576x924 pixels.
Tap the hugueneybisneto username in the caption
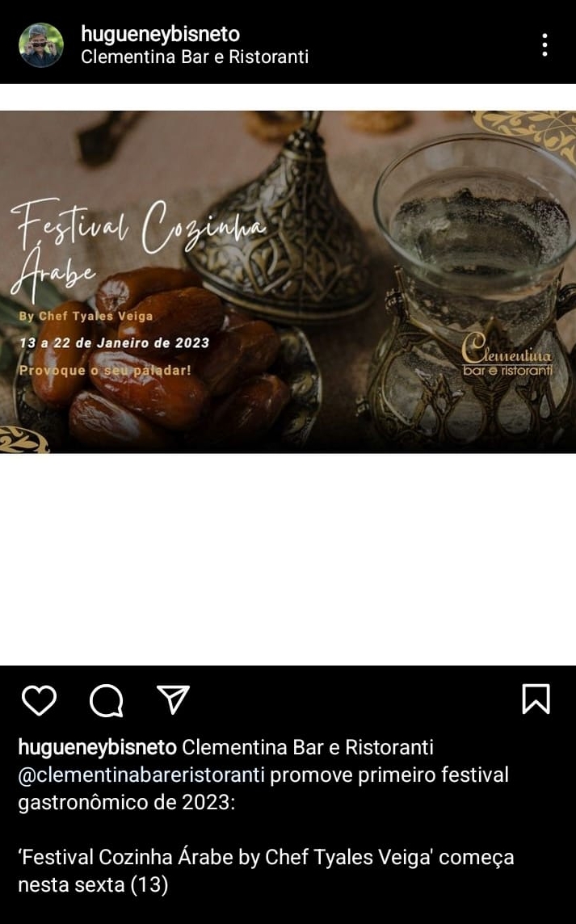pyautogui.click(x=97, y=747)
